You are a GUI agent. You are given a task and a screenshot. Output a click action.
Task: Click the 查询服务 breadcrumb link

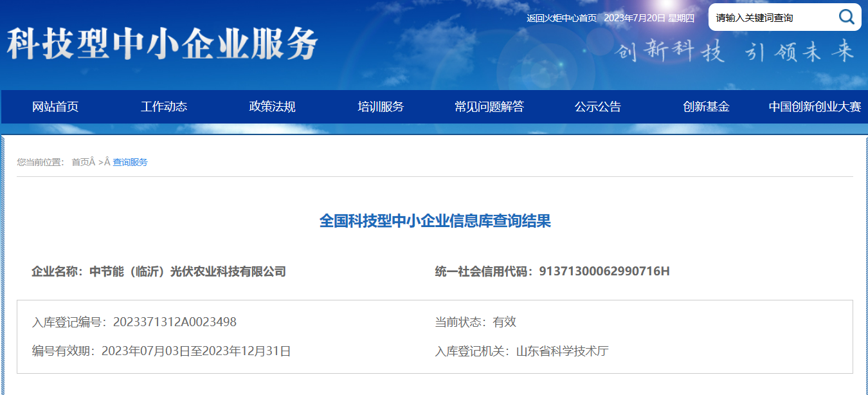point(130,162)
